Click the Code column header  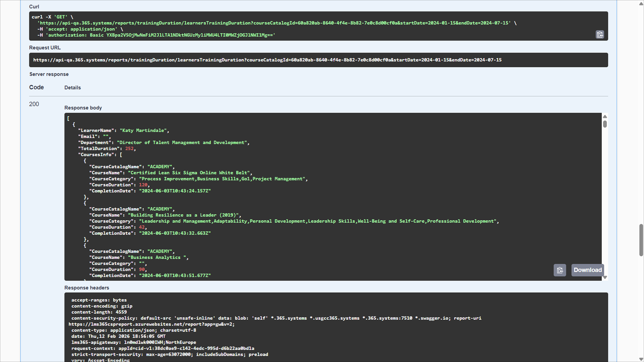pos(36,87)
